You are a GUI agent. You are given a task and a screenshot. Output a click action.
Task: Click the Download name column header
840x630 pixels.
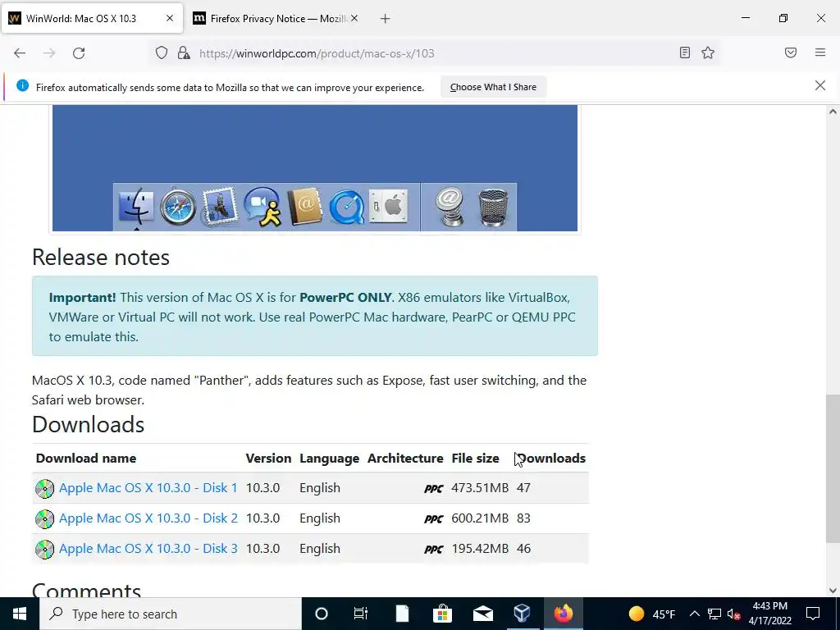(85, 459)
